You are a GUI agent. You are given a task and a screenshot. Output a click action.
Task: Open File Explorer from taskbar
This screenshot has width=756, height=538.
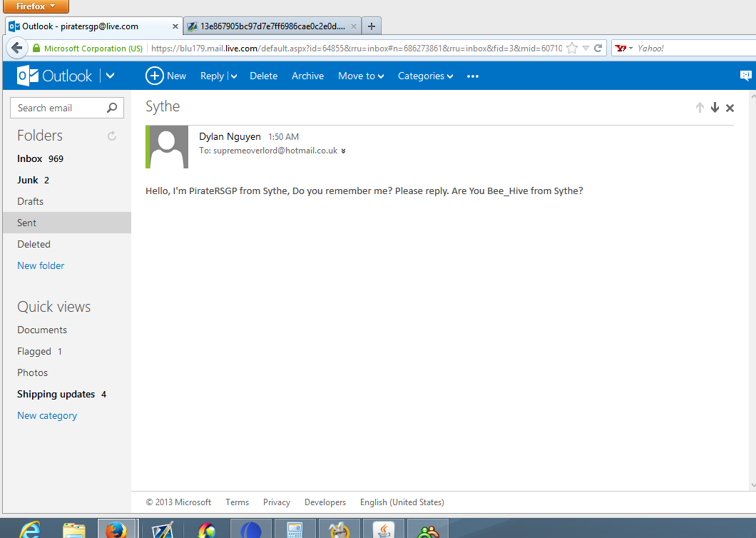click(74, 530)
